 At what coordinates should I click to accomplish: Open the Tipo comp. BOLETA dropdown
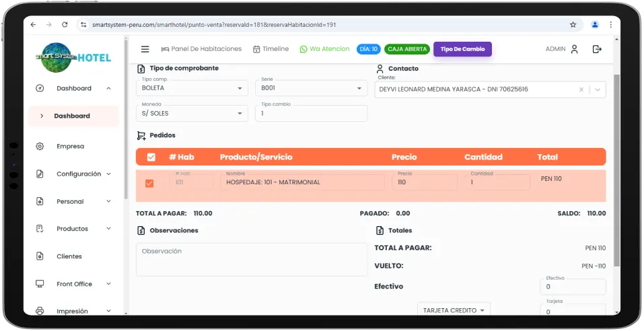coord(192,88)
